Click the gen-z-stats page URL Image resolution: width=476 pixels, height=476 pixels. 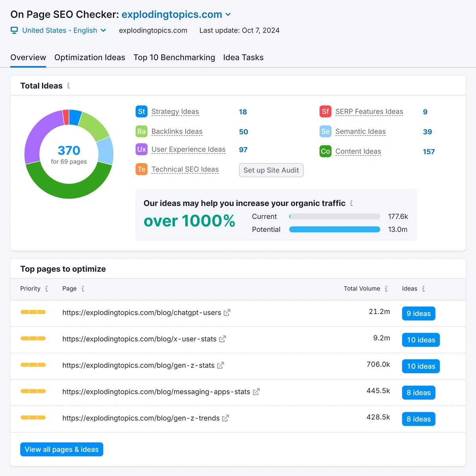(138, 365)
